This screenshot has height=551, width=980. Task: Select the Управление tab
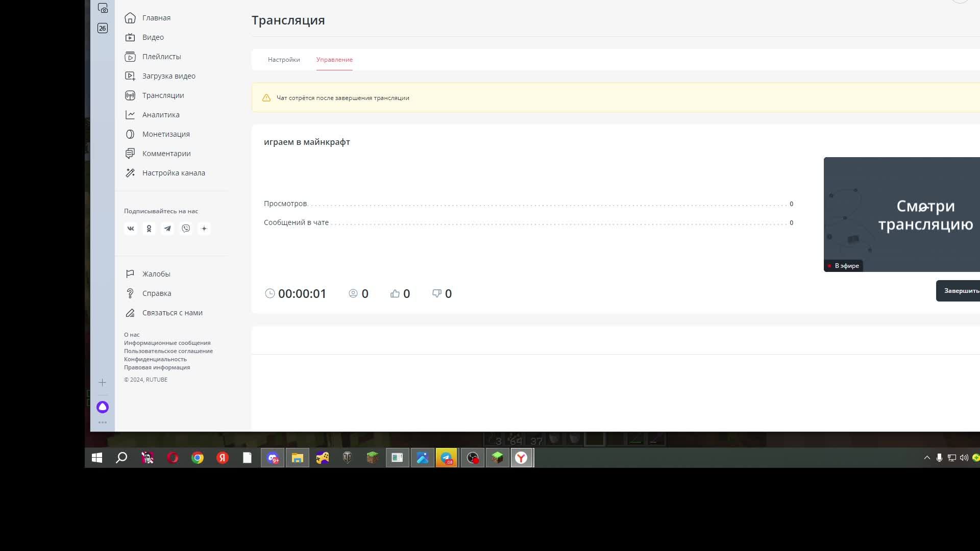click(x=334, y=60)
